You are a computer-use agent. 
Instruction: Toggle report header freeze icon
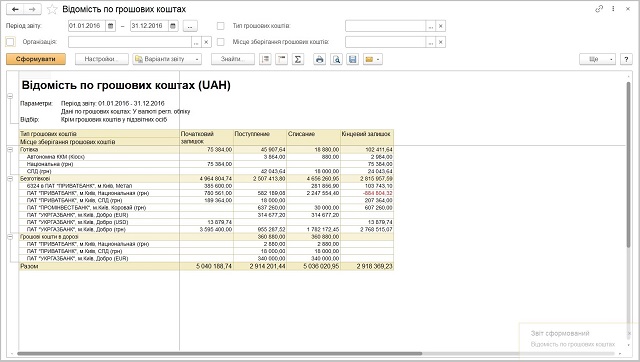282,59
